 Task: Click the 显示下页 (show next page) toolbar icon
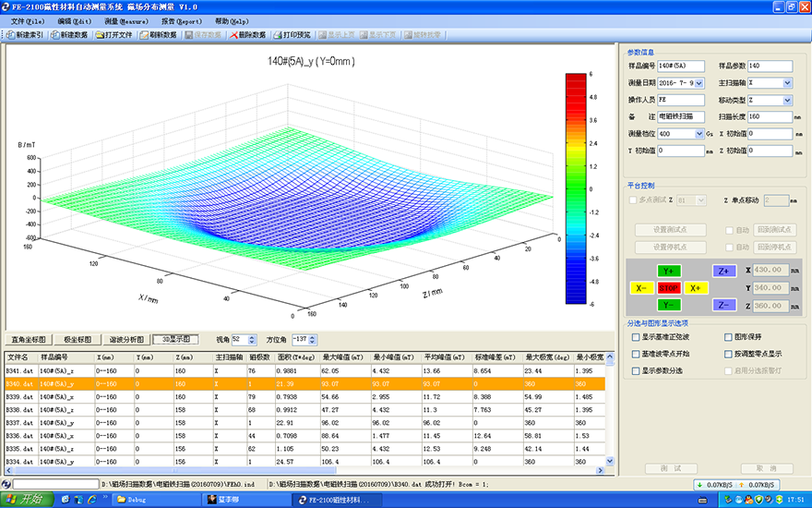tap(364, 35)
